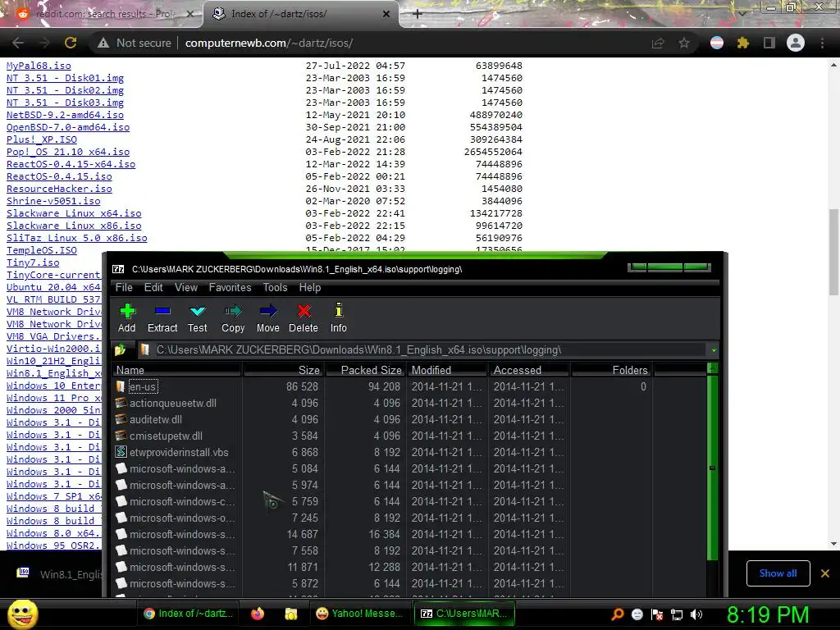Select the en-us folder row
840x630 pixels.
pos(410,387)
